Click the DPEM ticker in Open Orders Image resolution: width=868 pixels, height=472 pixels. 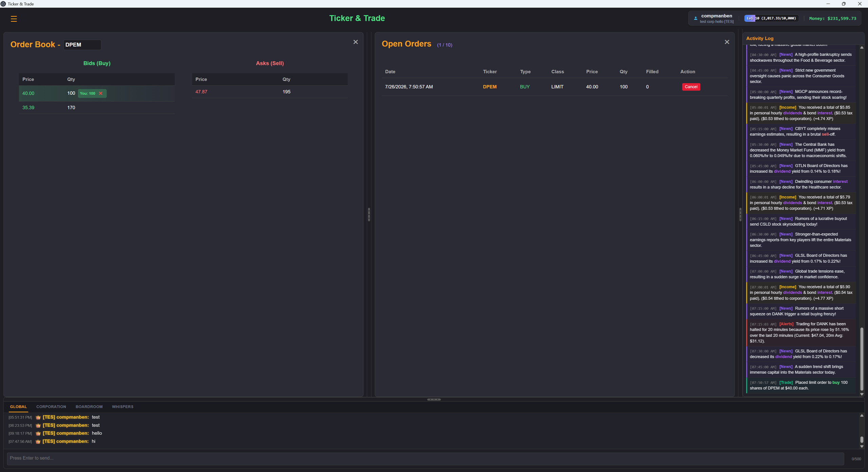tap(490, 87)
